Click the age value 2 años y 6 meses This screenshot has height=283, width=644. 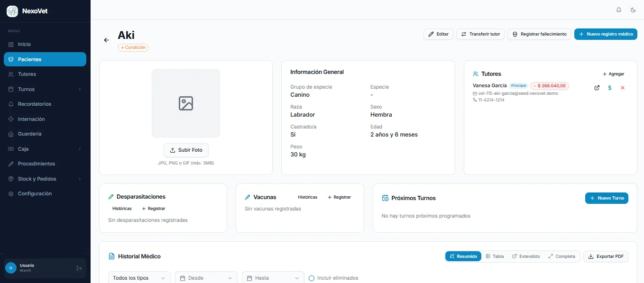click(394, 135)
